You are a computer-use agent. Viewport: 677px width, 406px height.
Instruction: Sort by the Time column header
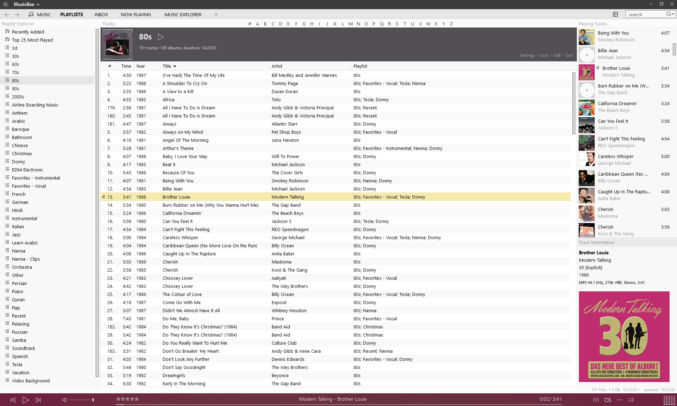click(x=126, y=66)
